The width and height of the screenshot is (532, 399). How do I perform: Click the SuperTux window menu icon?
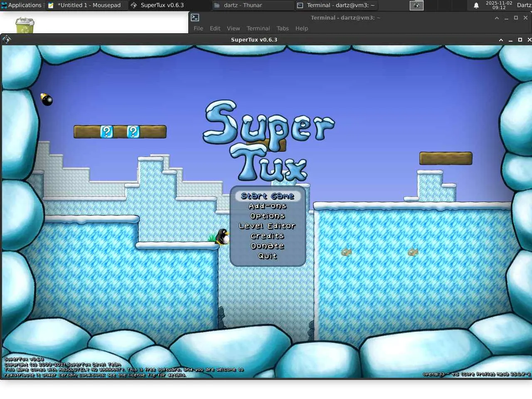[6, 39]
